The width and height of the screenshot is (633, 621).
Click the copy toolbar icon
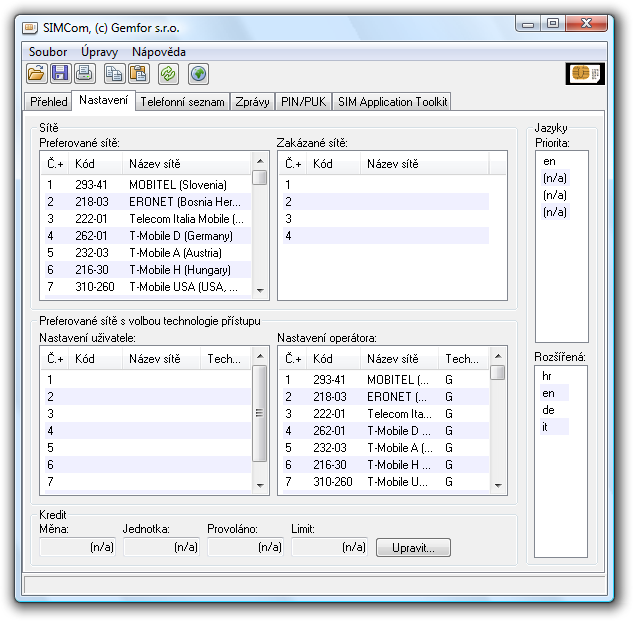click(x=115, y=73)
